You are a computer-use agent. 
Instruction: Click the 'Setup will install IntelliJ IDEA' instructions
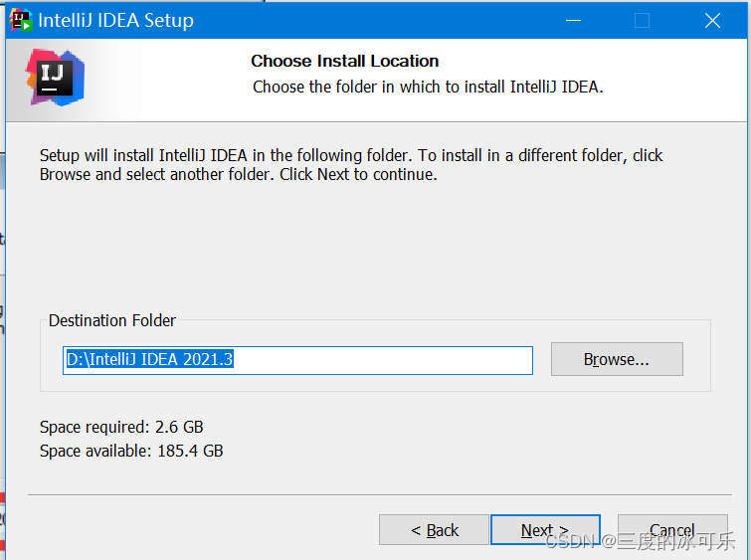click(351, 165)
